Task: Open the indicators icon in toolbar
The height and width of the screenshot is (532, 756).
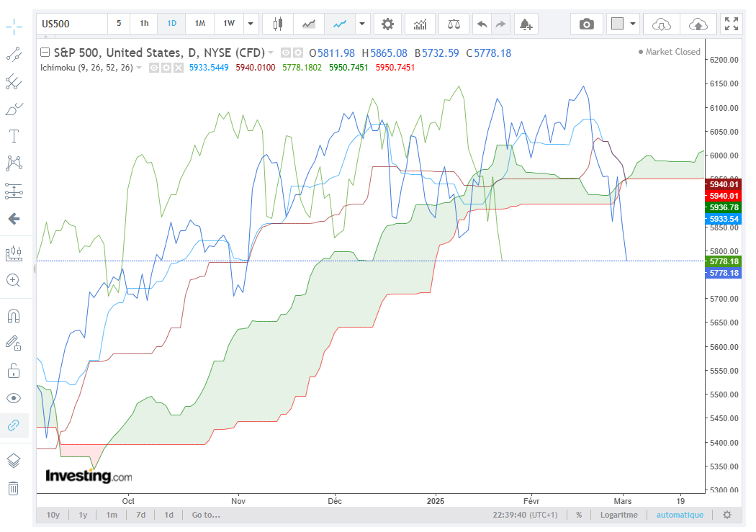Action: coord(420,24)
